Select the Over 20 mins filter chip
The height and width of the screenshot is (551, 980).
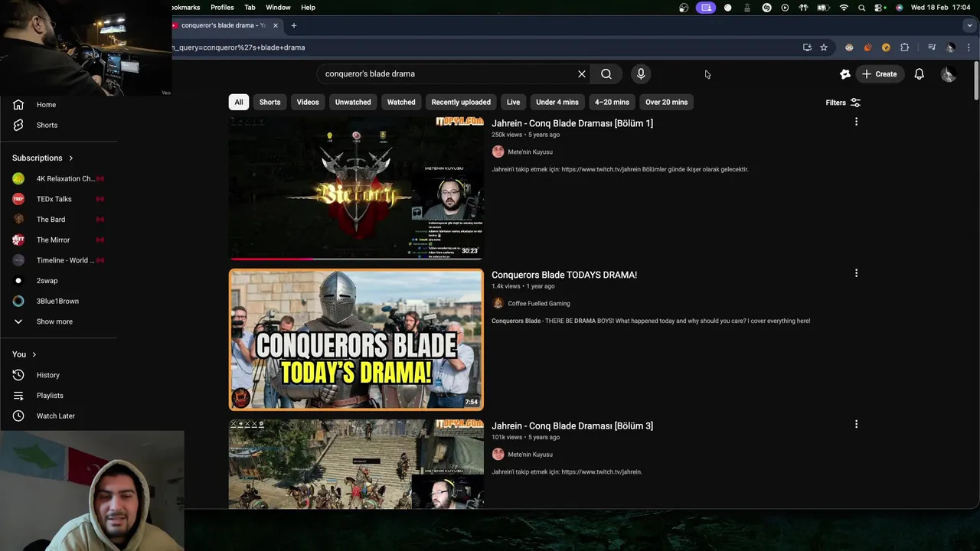[666, 102]
